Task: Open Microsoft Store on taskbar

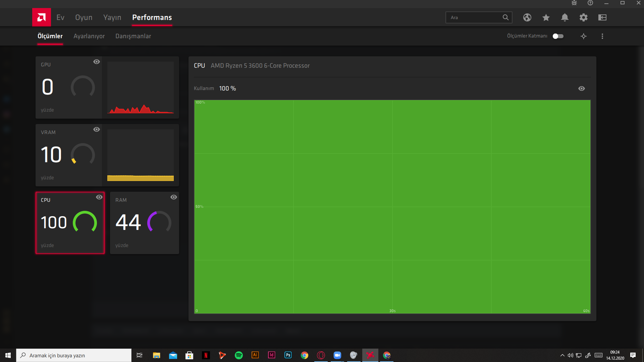Action: tap(190, 355)
